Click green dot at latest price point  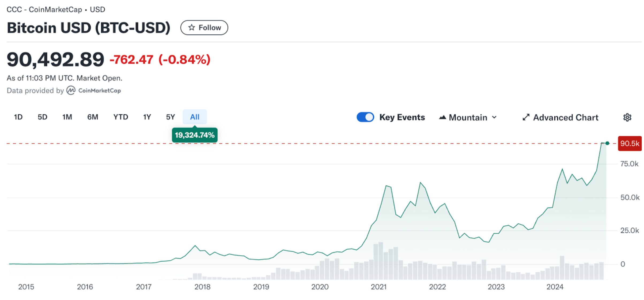(x=607, y=143)
